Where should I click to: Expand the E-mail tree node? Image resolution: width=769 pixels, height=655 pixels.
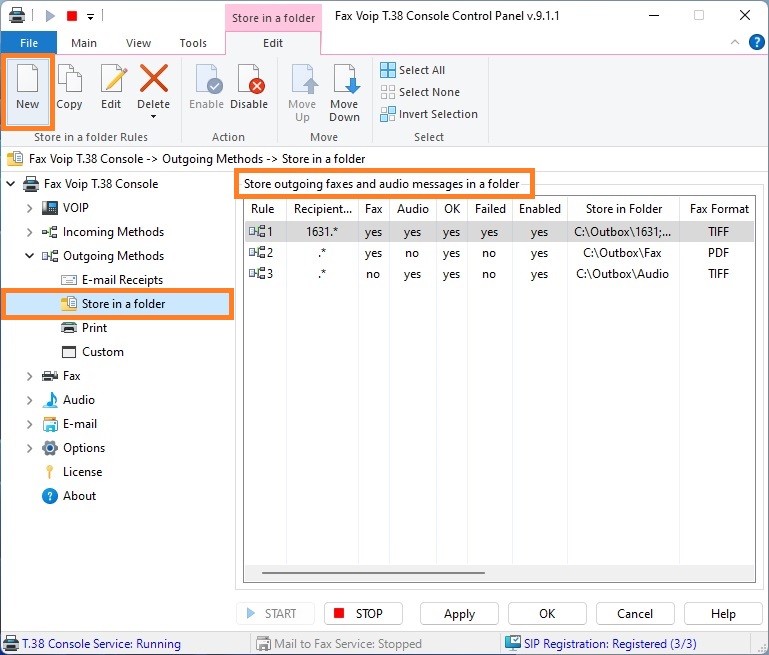pos(29,424)
